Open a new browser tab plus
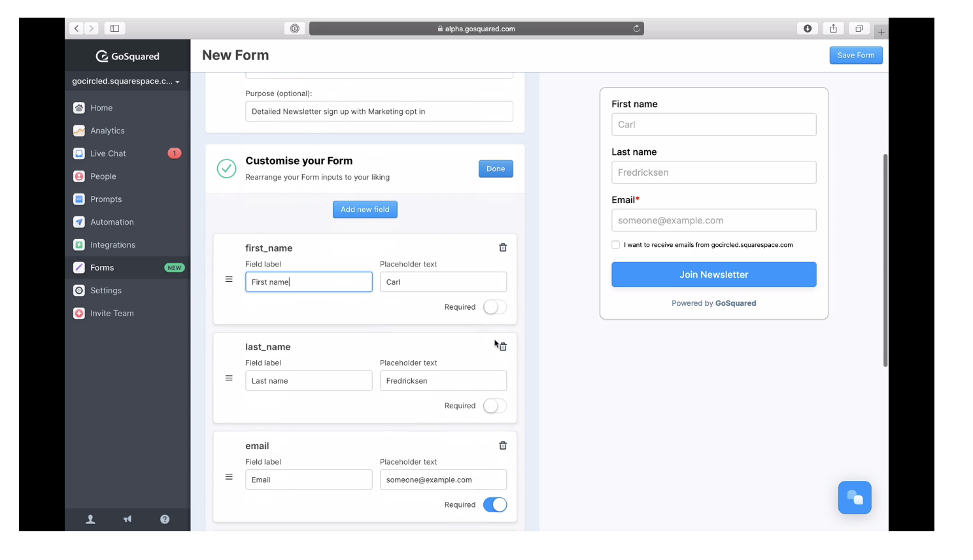Viewport: 973px width, 560px height. click(x=881, y=32)
